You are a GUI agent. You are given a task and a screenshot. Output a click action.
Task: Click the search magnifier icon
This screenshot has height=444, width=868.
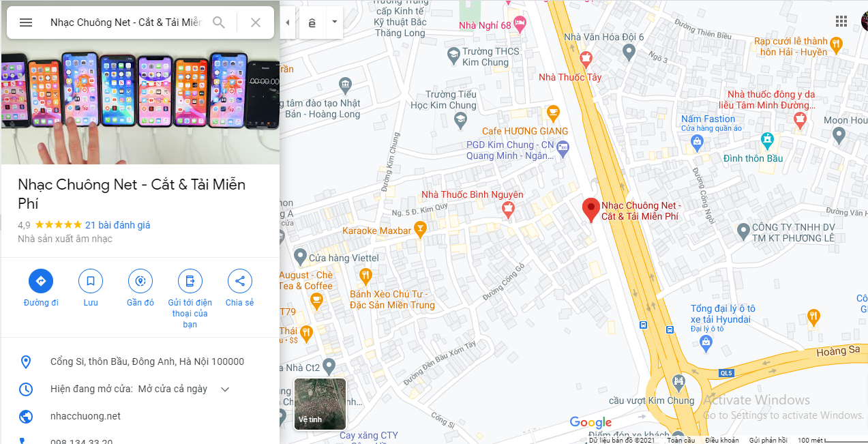coord(219,23)
